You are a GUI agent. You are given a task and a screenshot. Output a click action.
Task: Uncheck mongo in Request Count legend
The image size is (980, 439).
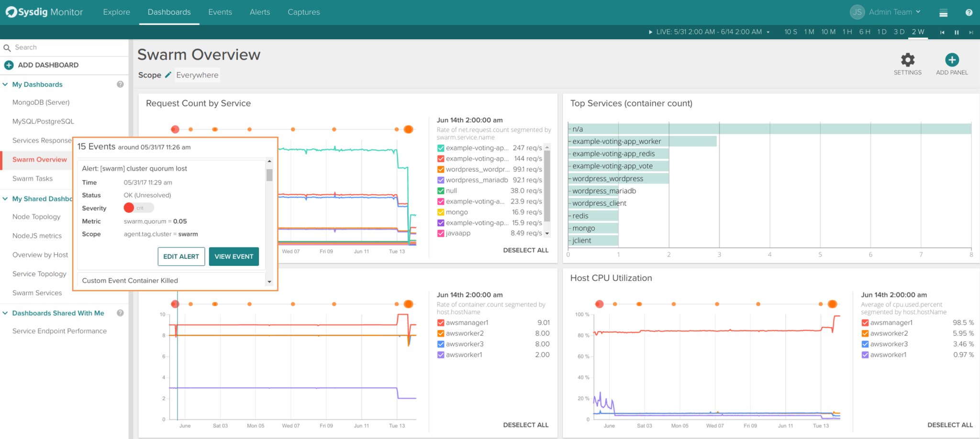pos(441,212)
